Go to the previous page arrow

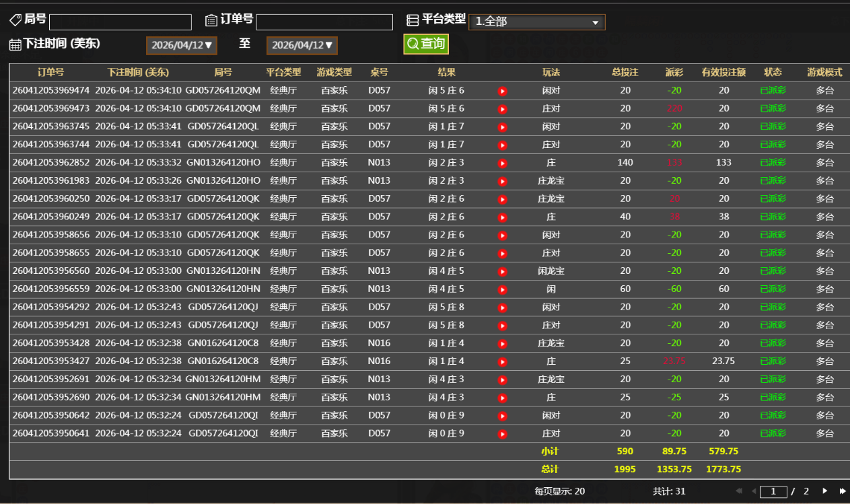coord(754,491)
